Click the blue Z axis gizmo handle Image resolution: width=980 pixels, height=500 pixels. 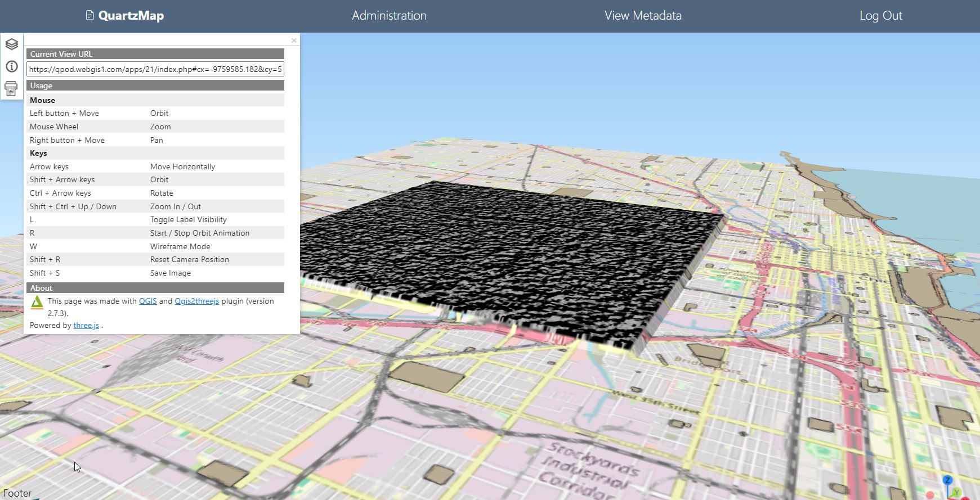947,480
